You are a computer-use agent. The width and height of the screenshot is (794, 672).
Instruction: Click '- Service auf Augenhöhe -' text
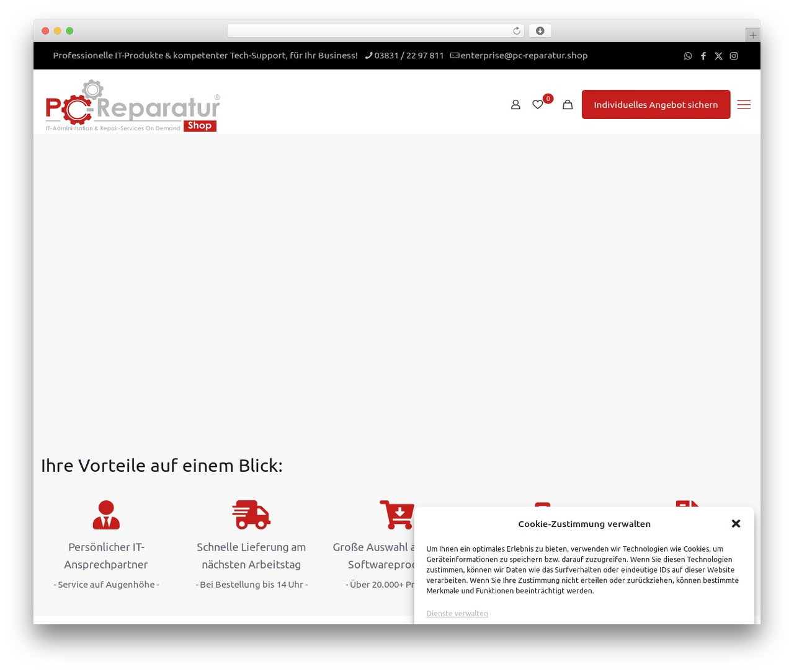coord(106,585)
